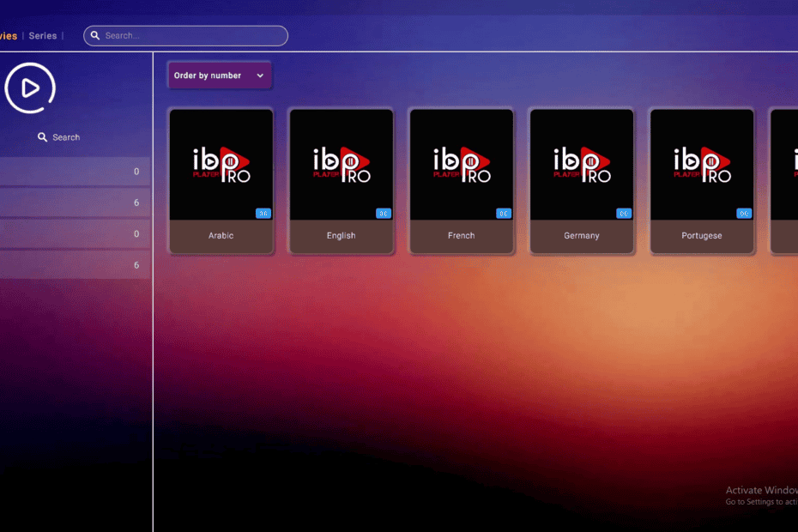Select the fourth sidebar row showing 6
Screen dimensions: 798x532
coord(75,265)
